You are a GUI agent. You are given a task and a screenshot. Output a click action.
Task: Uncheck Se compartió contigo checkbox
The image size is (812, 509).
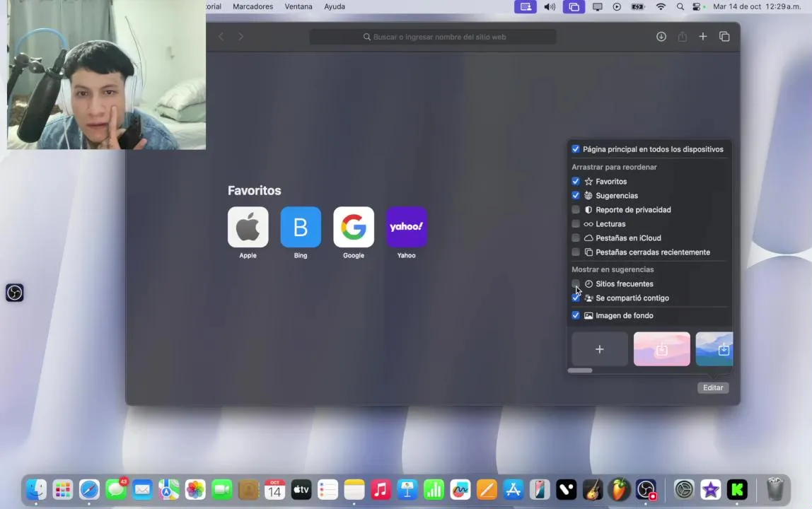(x=576, y=298)
